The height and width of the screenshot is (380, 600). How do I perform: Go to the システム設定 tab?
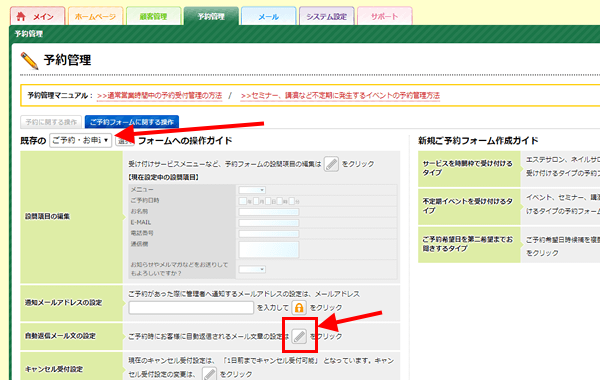point(326,16)
